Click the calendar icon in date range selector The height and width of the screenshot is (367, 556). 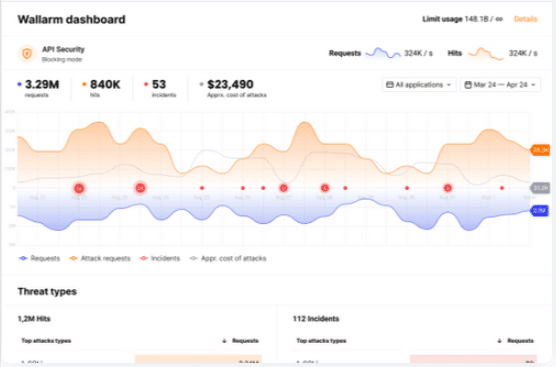tap(468, 85)
